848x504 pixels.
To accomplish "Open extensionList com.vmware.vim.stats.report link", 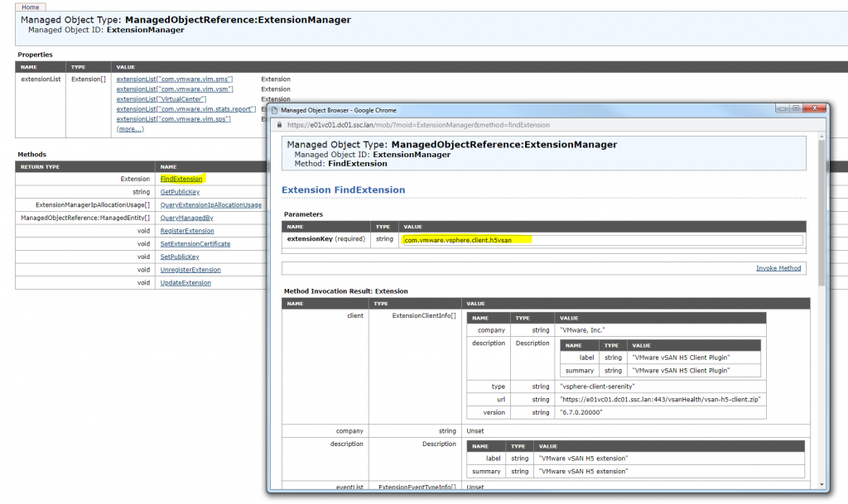I will [186, 109].
